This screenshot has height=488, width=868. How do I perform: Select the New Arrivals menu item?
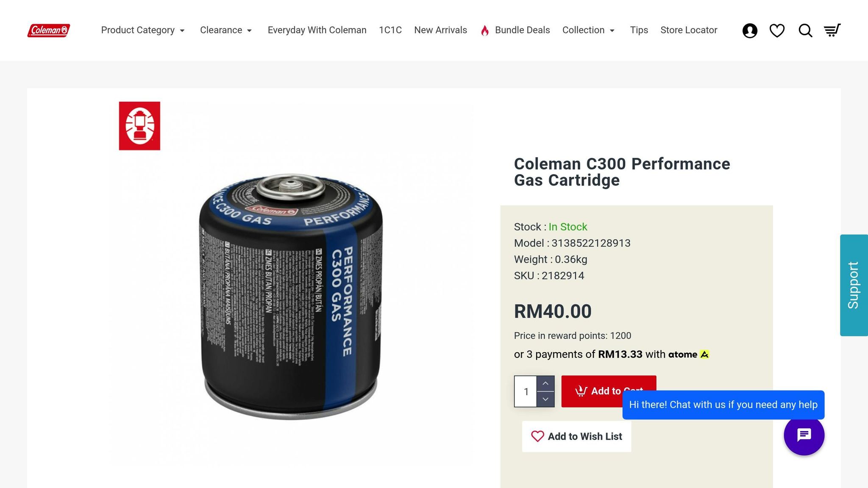[440, 30]
